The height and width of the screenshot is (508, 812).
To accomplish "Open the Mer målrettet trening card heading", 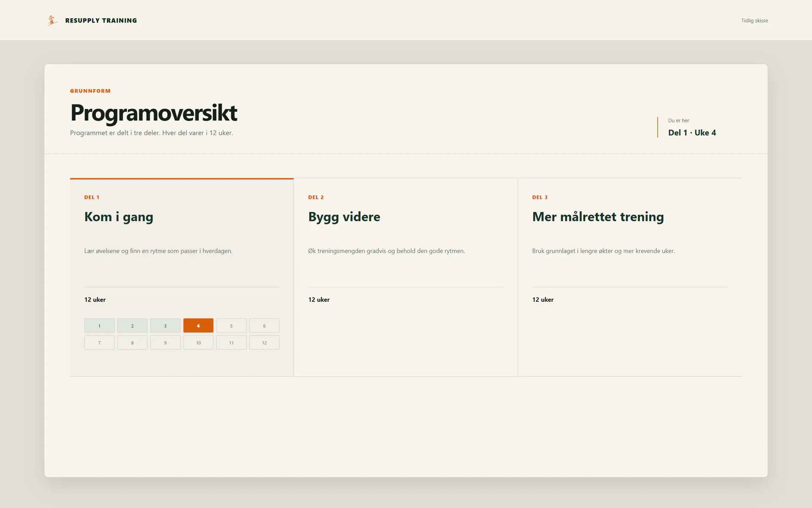I will (598, 217).
